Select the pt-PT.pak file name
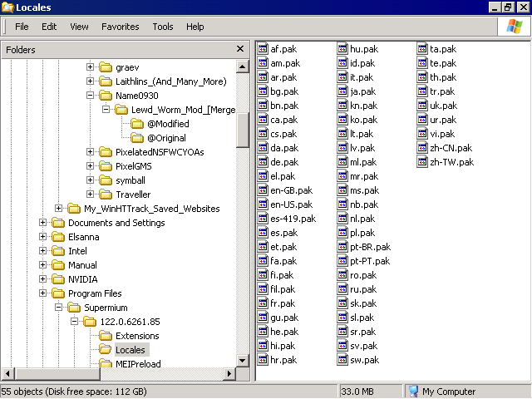This screenshot has width=532, height=399. [x=370, y=261]
